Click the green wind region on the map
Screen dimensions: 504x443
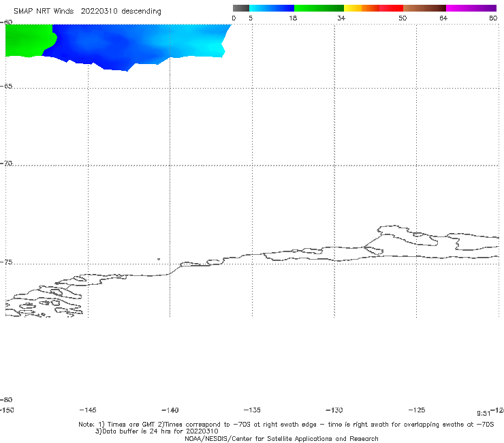click(29, 40)
